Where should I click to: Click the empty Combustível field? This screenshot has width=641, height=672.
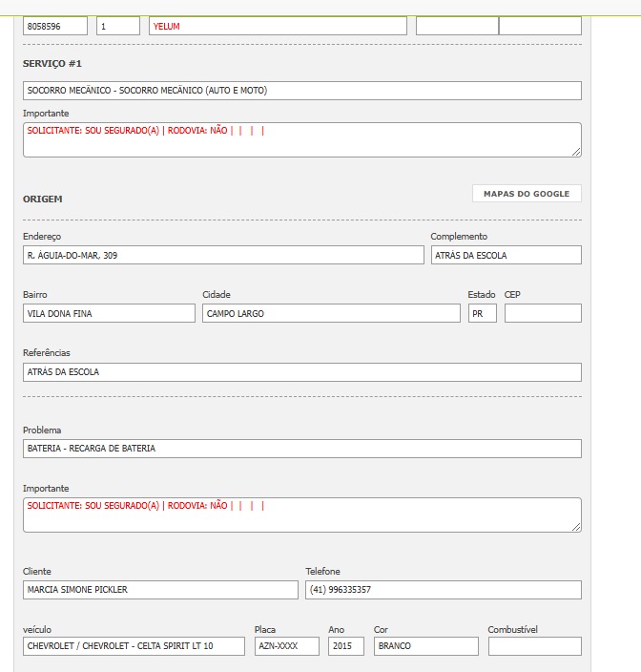pos(534,646)
